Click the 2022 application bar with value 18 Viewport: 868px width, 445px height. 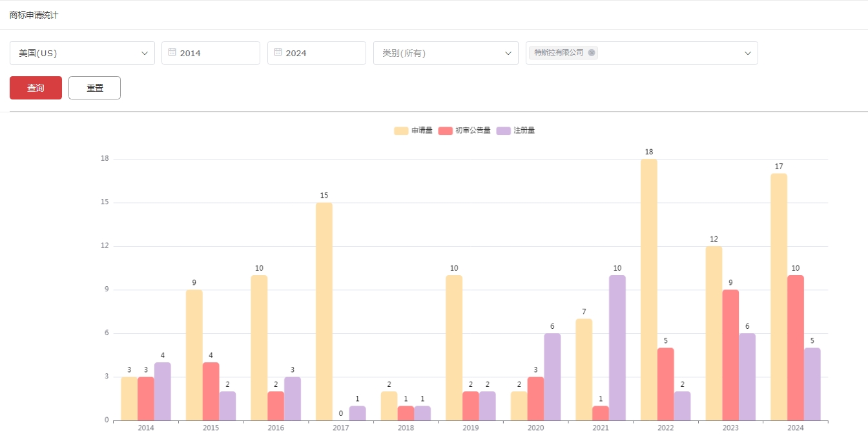pyautogui.click(x=648, y=291)
